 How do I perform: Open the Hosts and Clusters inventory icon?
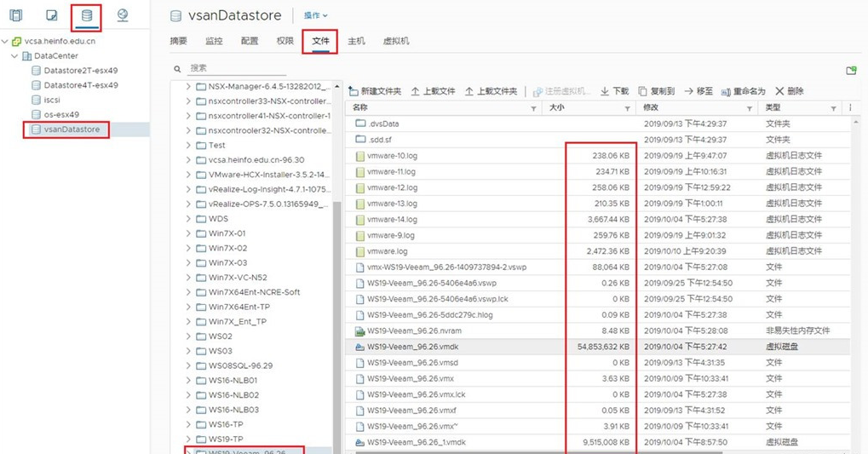pos(15,15)
